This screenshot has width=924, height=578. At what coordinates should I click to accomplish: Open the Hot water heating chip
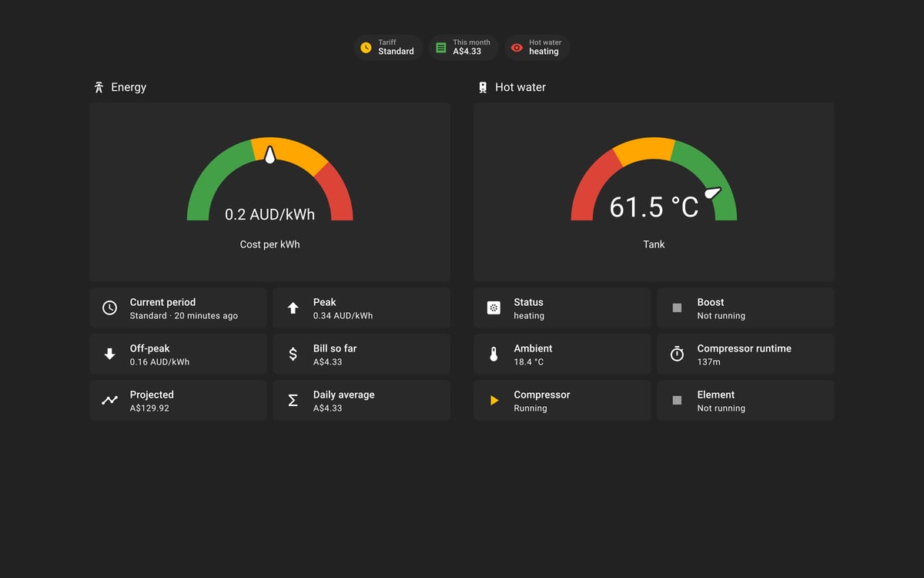pyautogui.click(x=537, y=48)
